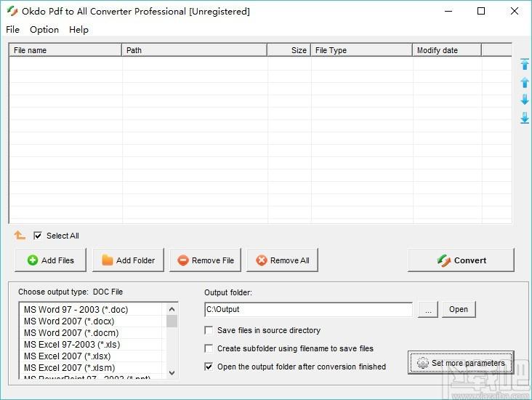
Task: Maximize the Okdo converter window
Action: click(481, 11)
